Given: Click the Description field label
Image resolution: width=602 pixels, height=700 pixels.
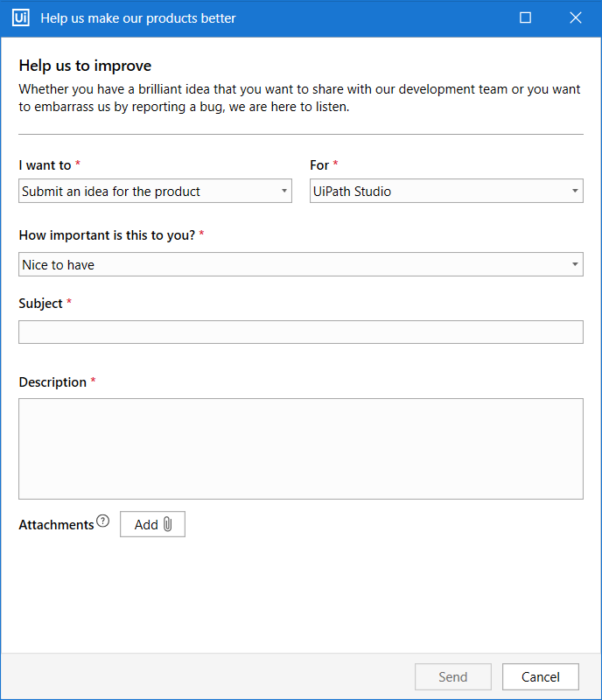Looking at the screenshot, I should (x=52, y=382).
